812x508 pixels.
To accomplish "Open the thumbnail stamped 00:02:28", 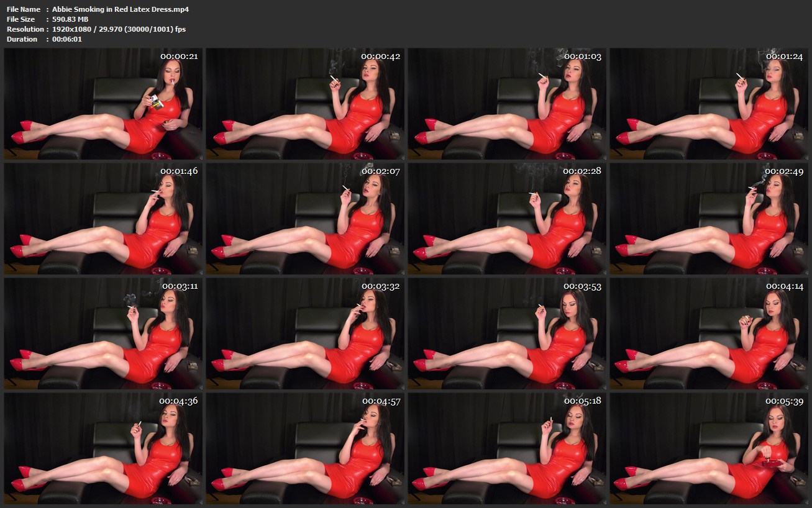I will coord(507,219).
